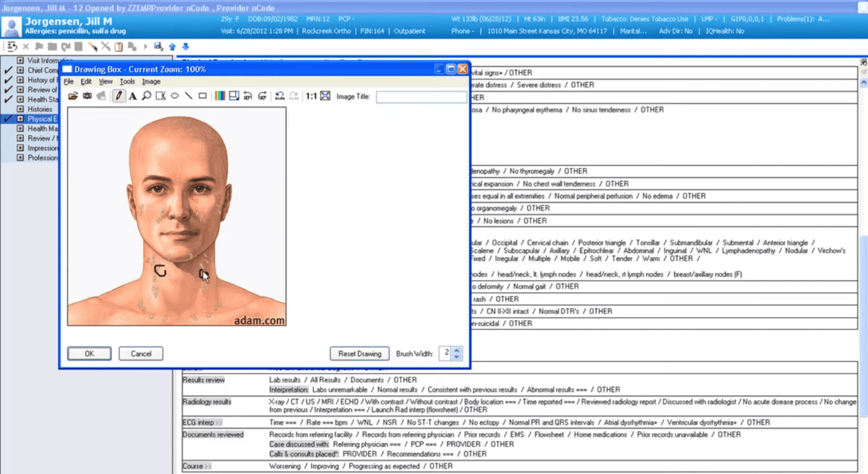Pick the ellipse shape tool
868x474 pixels.
point(175,96)
